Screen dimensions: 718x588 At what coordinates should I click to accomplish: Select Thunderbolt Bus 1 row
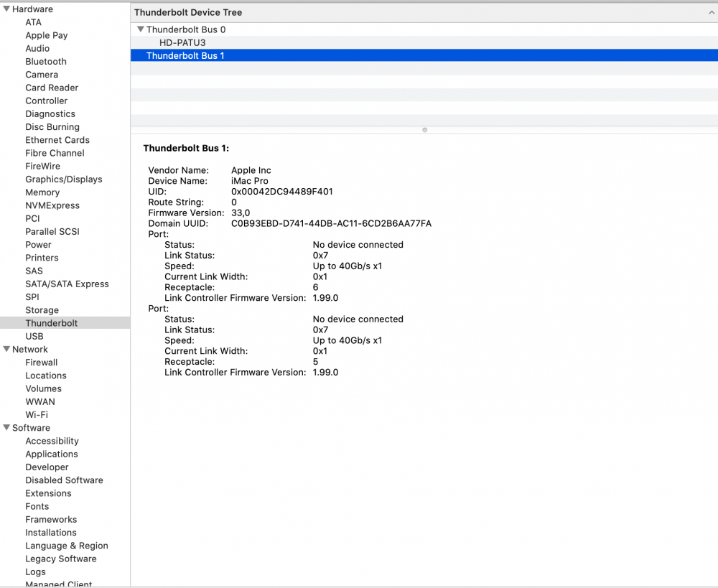tap(424, 55)
